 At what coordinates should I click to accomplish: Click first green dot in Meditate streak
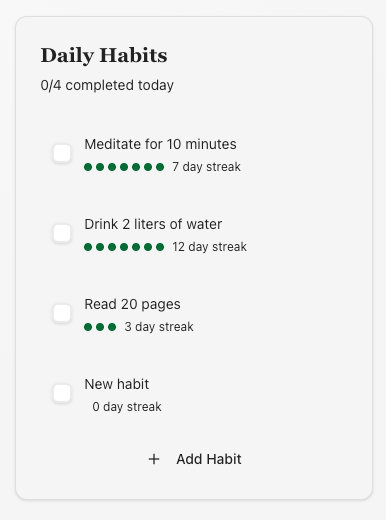pos(88,167)
